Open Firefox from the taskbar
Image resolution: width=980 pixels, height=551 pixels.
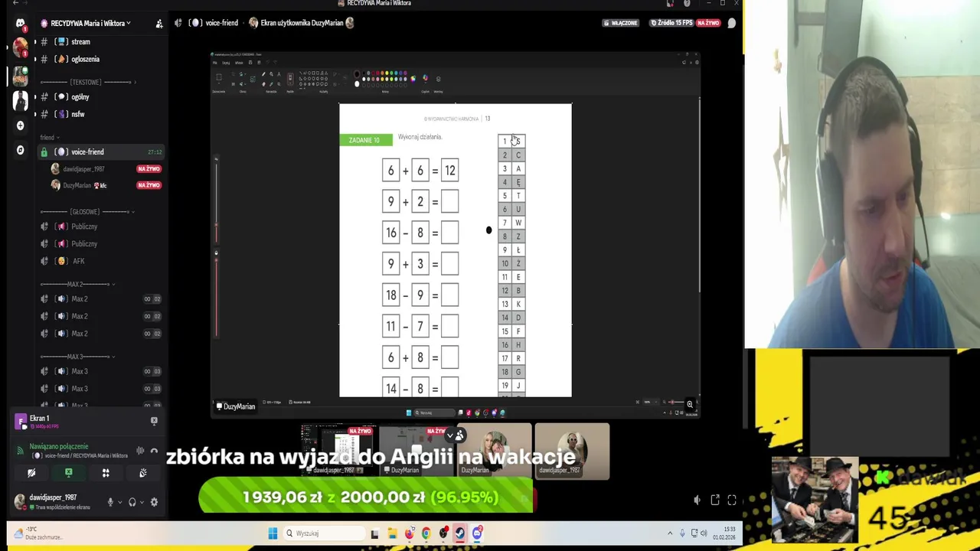(x=409, y=533)
